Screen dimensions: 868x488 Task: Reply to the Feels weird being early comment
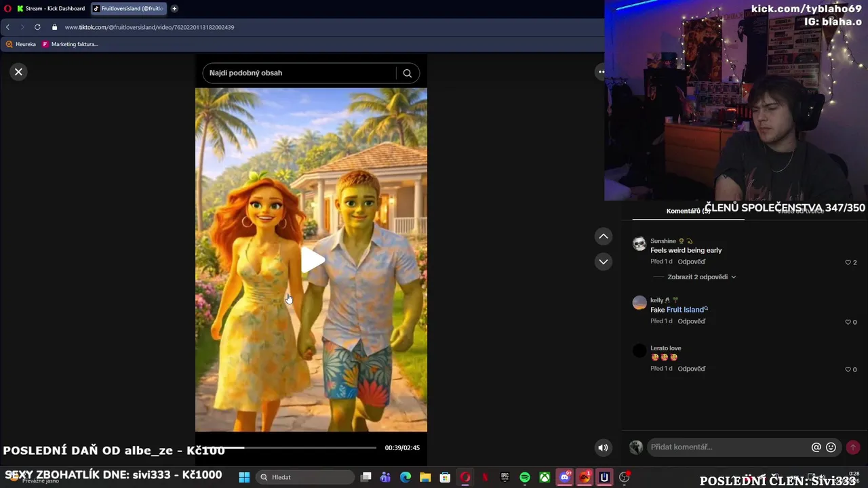pyautogui.click(x=692, y=262)
